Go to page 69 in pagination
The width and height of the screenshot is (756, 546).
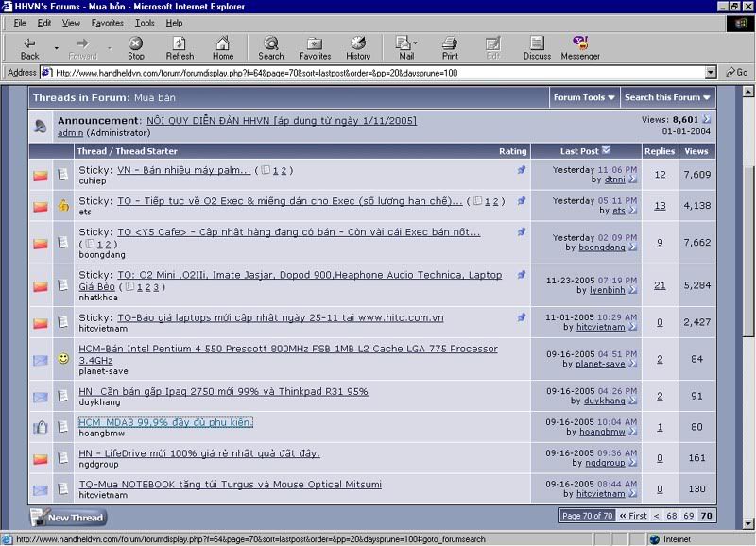[x=688, y=516]
